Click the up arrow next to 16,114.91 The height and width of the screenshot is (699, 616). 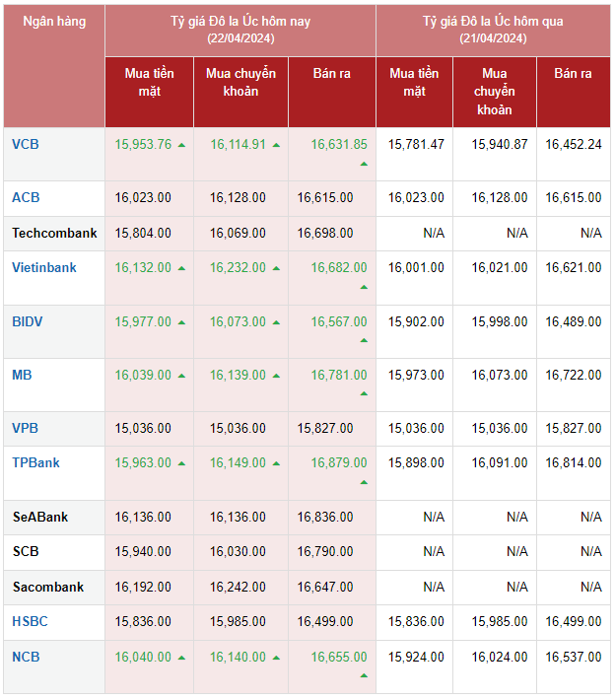(276, 145)
